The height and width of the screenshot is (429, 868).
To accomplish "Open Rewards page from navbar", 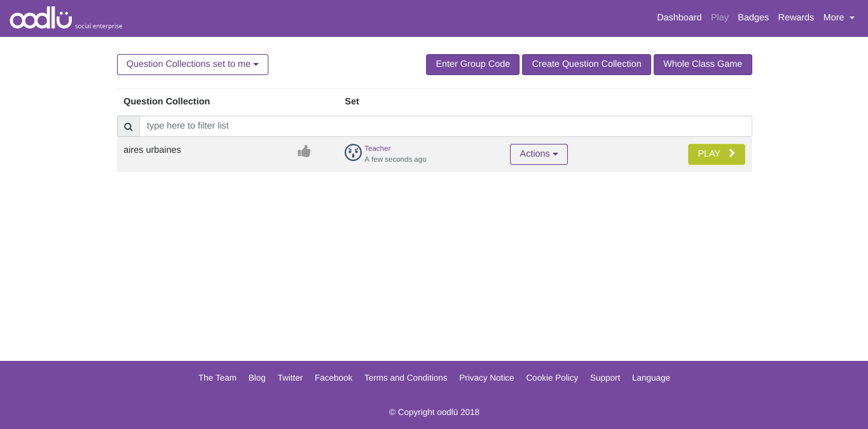I will (x=796, y=18).
